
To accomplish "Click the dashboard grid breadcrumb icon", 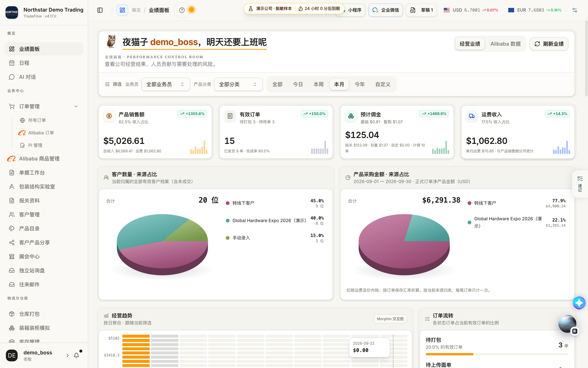I will pyautogui.click(x=122, y=10).
